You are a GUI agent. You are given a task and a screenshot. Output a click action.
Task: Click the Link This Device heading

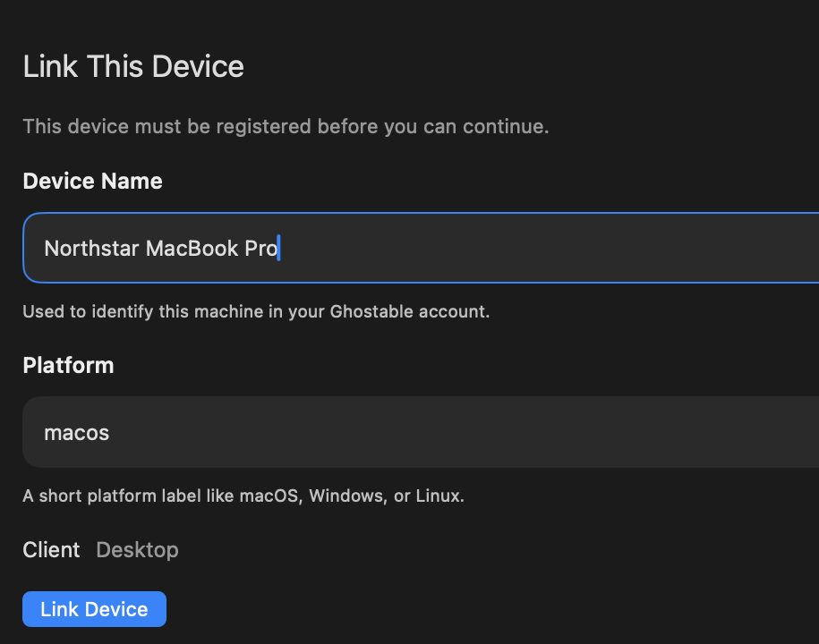[132, 66]
